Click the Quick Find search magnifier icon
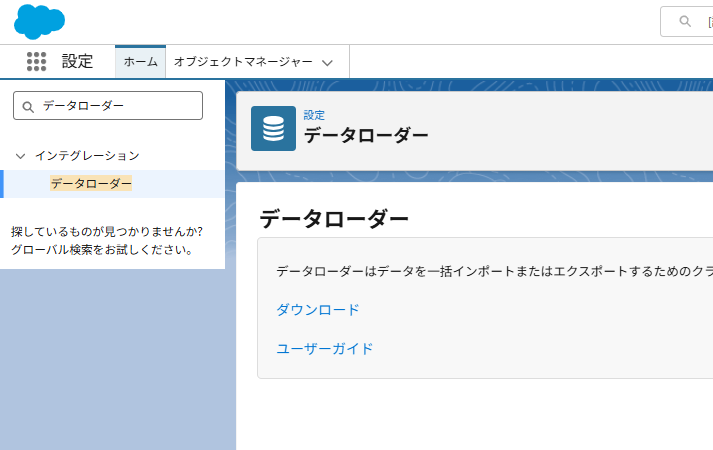The image size is (713, 450). 28,107
